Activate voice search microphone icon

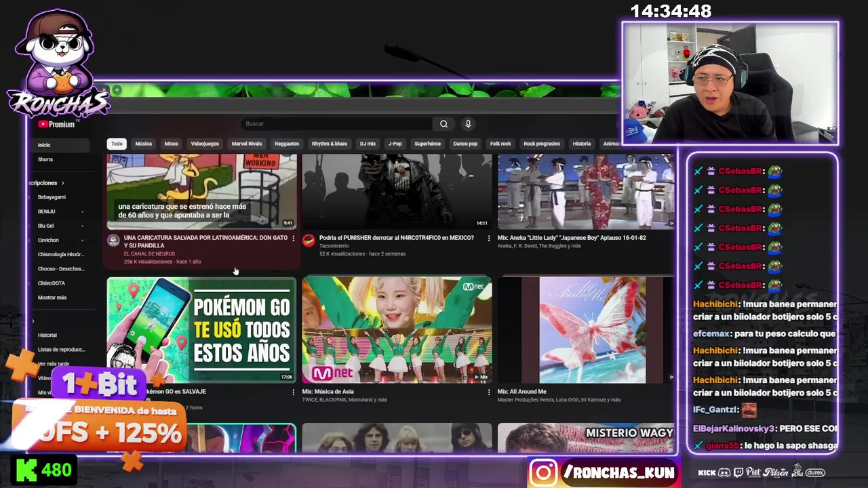[x=468, y=124]
